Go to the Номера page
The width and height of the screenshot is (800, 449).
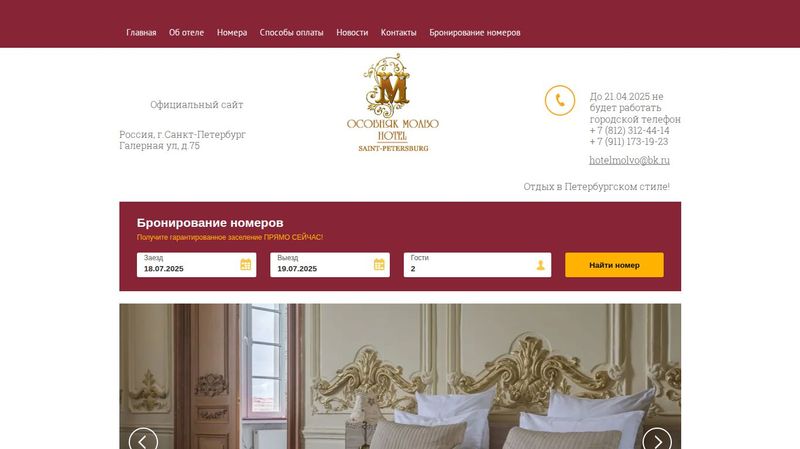click(x=232, y=33)
